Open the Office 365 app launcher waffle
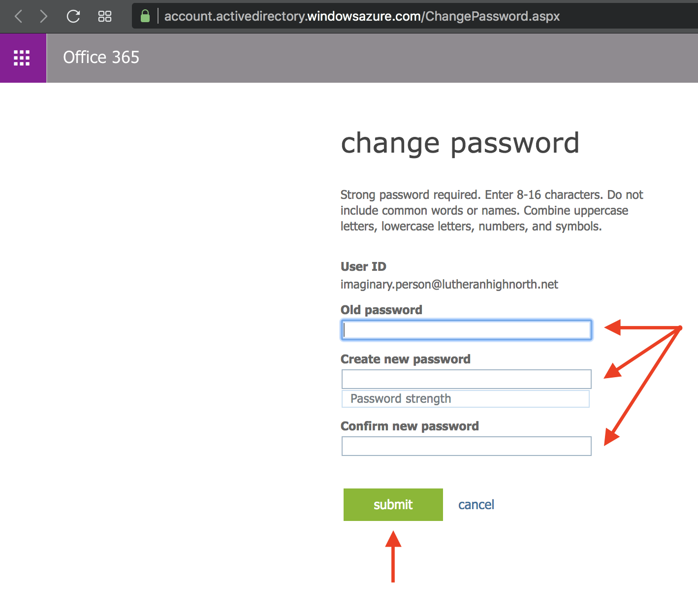Viewport: 698px width, 616px height. [x=22, y=58]
